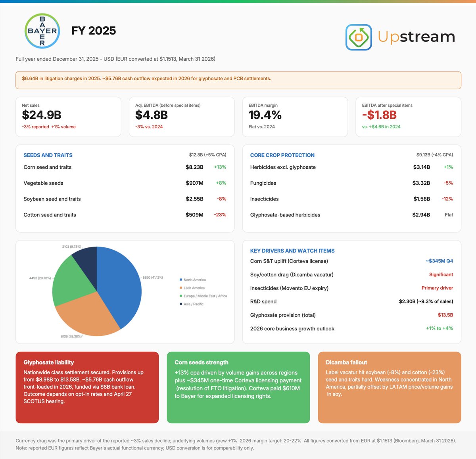Select Corn S&T uplift (Corteva license) row

pos(351,261)
